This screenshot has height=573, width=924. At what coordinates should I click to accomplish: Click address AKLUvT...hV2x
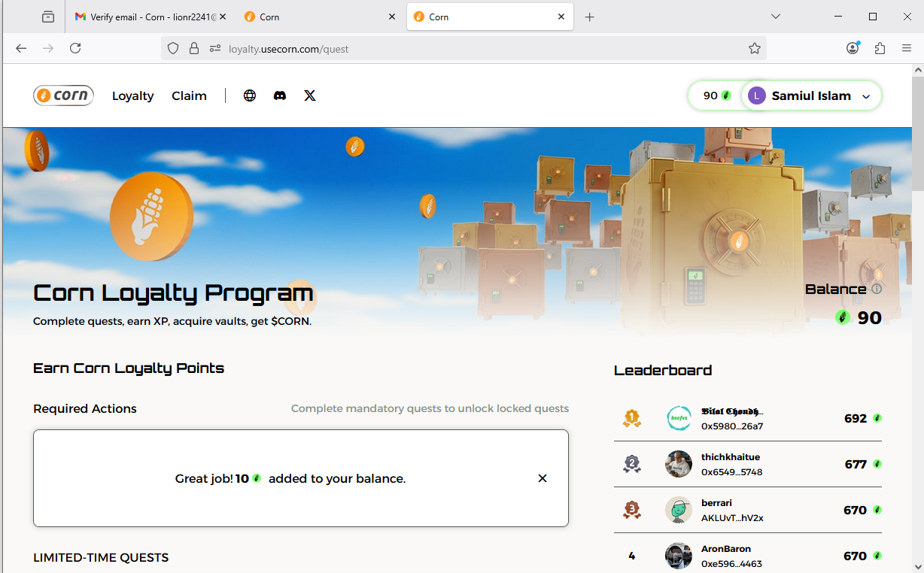[x=732, y=518]
